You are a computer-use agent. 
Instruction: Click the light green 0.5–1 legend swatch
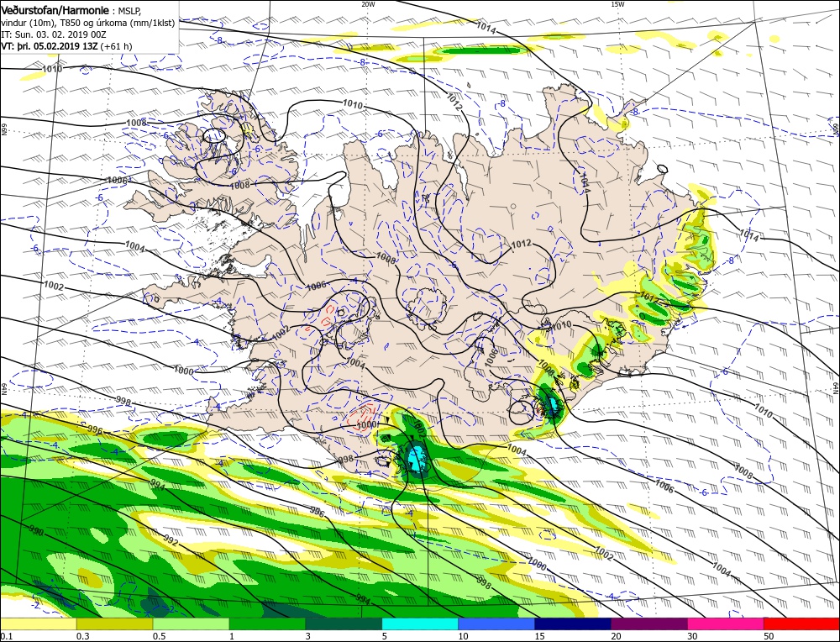(x=192, y=624)
